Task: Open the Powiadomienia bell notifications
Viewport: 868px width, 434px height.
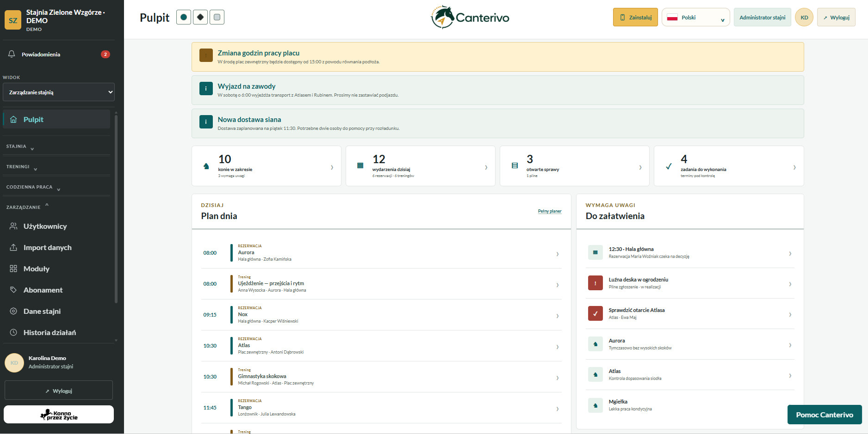Action: click(59, 54)
